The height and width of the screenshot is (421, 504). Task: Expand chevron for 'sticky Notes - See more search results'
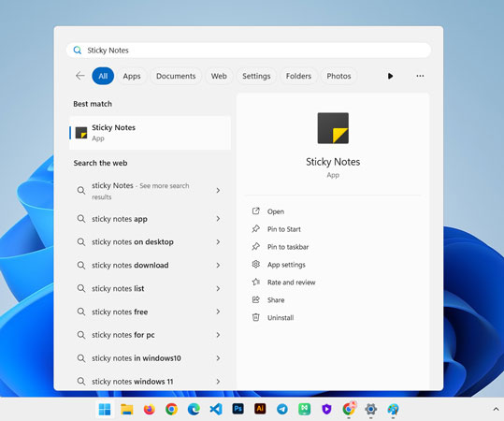pos(218,191)
